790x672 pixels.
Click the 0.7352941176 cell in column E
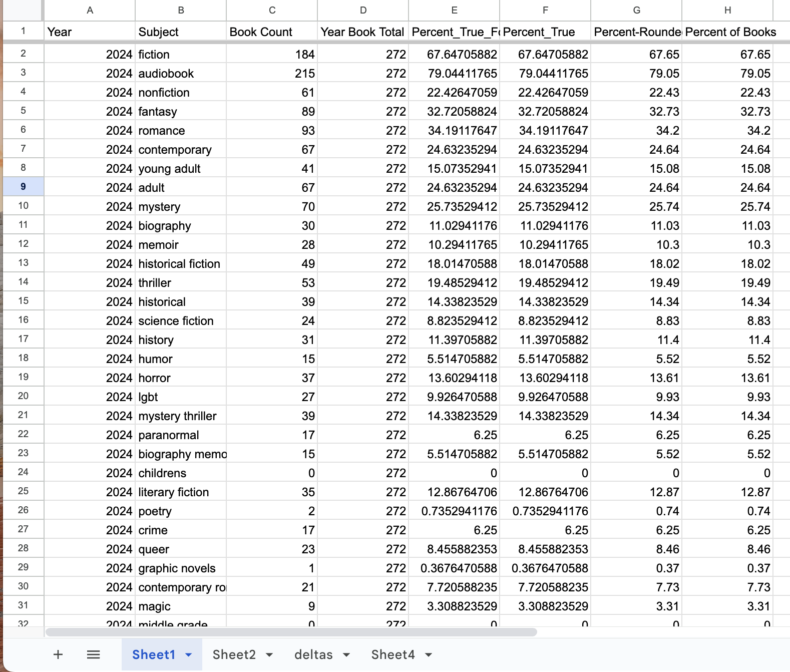click(454, 511)
